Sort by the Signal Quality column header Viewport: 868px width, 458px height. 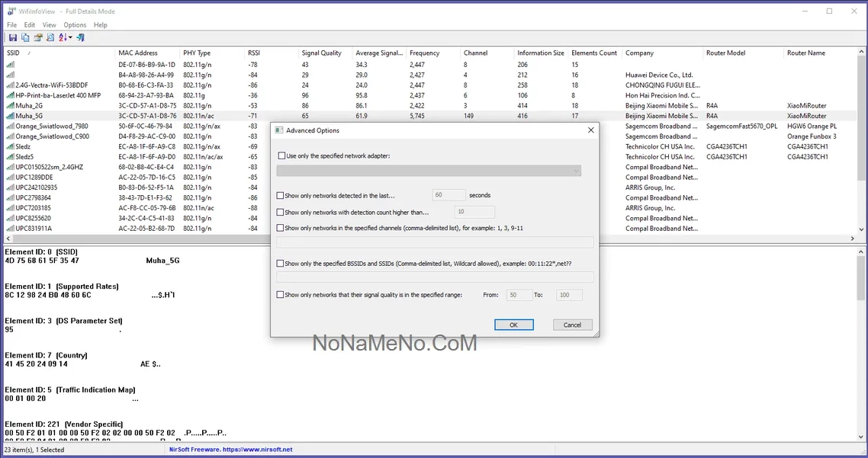click(x=326, y=53)
